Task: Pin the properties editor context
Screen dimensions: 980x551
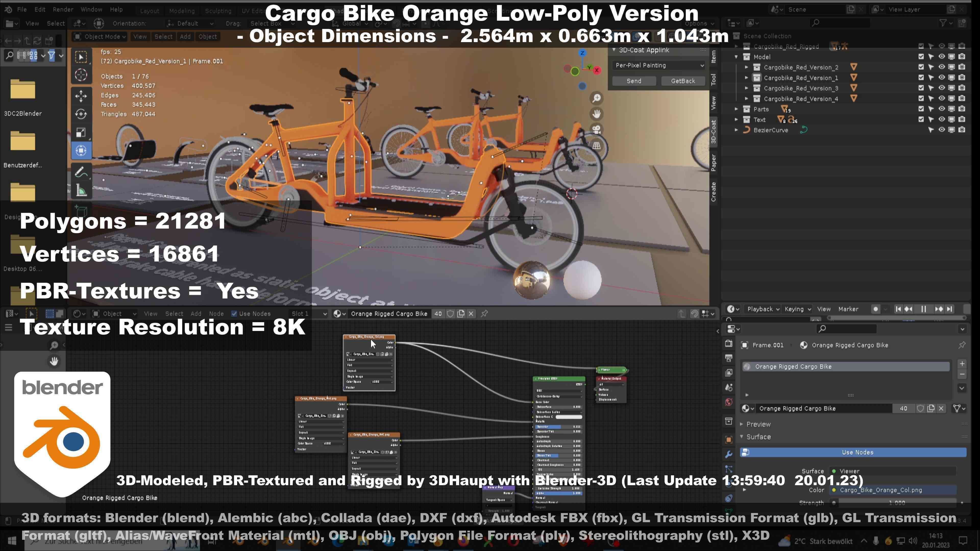Action: point(962,345)
